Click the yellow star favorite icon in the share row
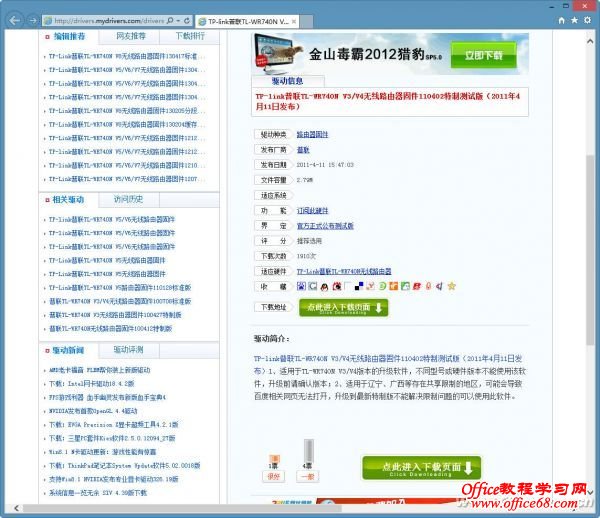 (452, 286)
